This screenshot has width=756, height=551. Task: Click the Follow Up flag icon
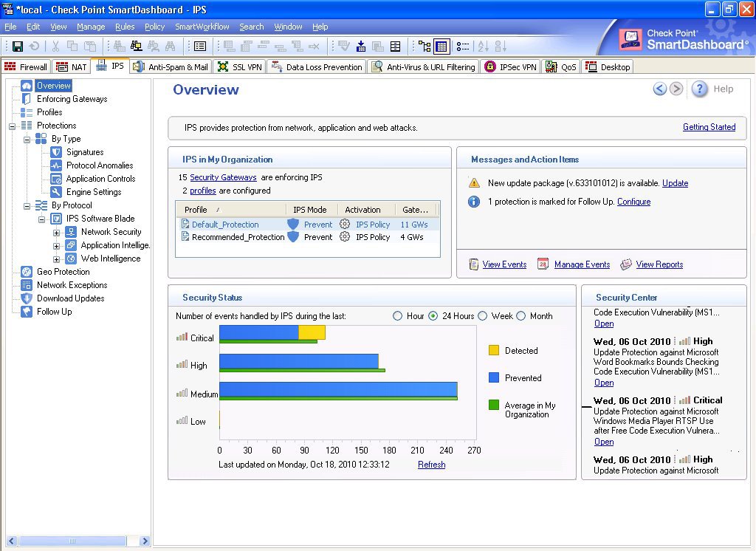coord(27,312)
